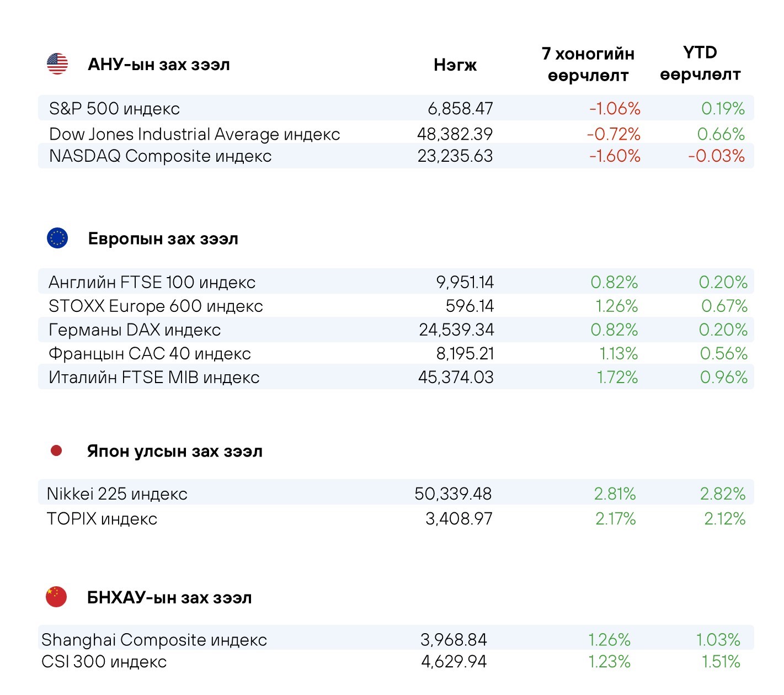Click the CSI 300 индекс label

tap(104, 662)
